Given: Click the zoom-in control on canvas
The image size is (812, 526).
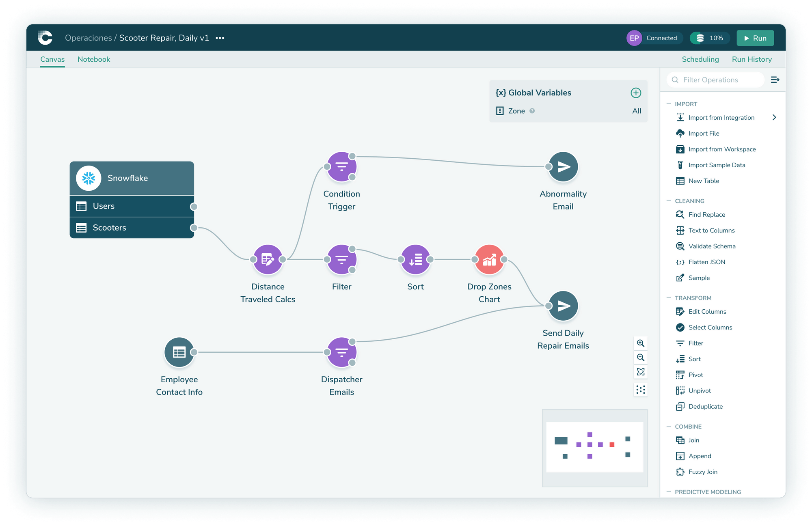Looking at the screenshot, I should click(x=641, y=343).
